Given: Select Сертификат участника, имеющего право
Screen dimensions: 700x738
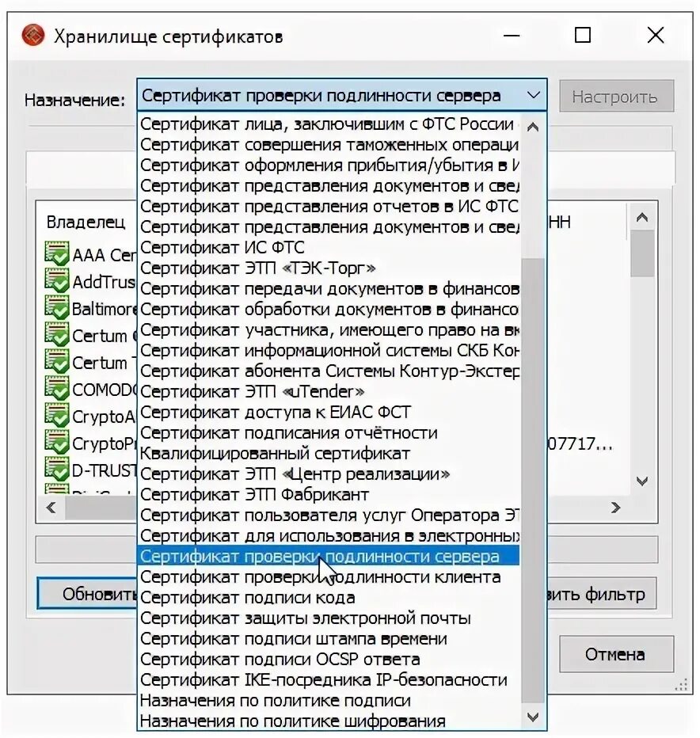Looking at the screenshot, I should [329, 330].
